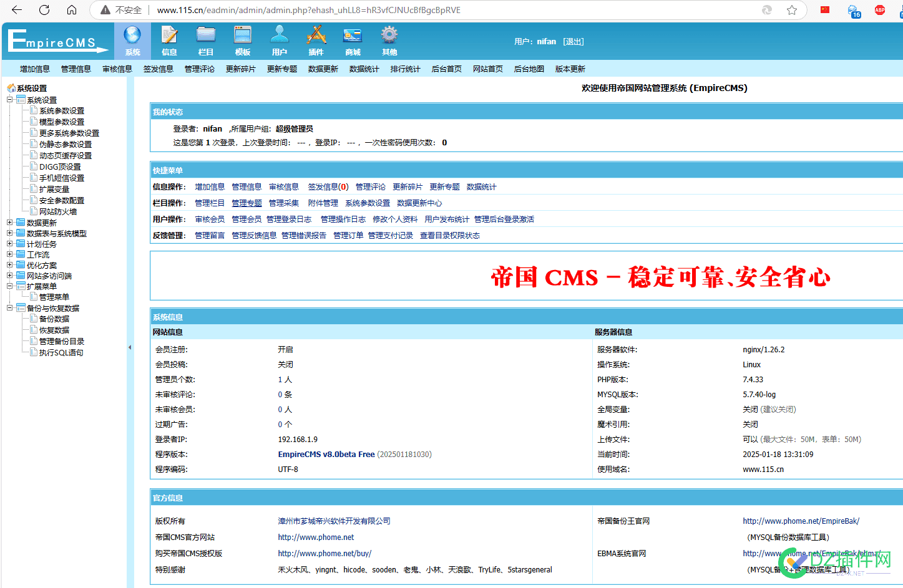Image resolution: width=903 pixels, height=588 pixels.
Task: Open 管理错误报告 link
Action: point(304,236)
